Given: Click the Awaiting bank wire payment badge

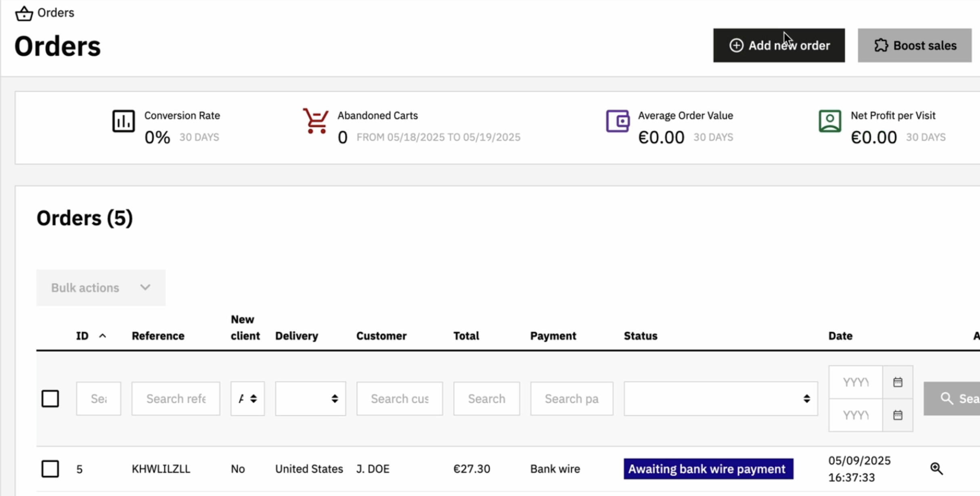Looking at the screenshot, I should tap(708, 469).
